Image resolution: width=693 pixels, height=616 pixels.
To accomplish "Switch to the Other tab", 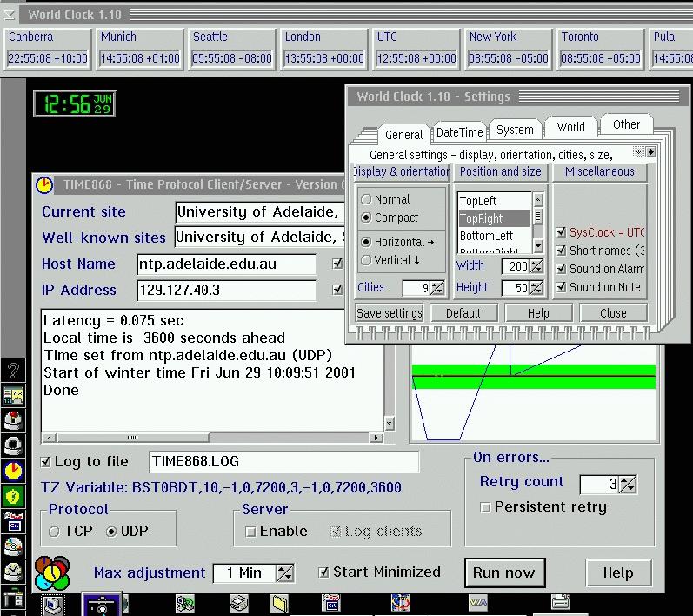I will coord(626,124).
